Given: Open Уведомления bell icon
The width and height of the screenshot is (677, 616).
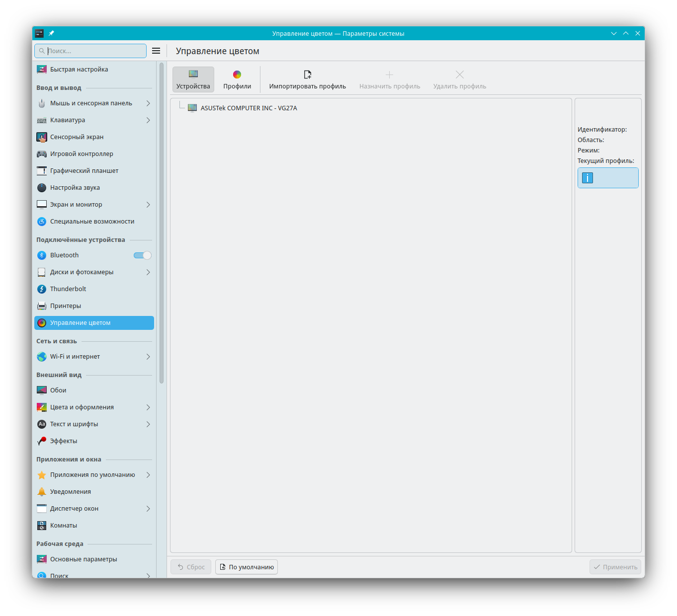Looking at the screenshot, I should point(42,492).
